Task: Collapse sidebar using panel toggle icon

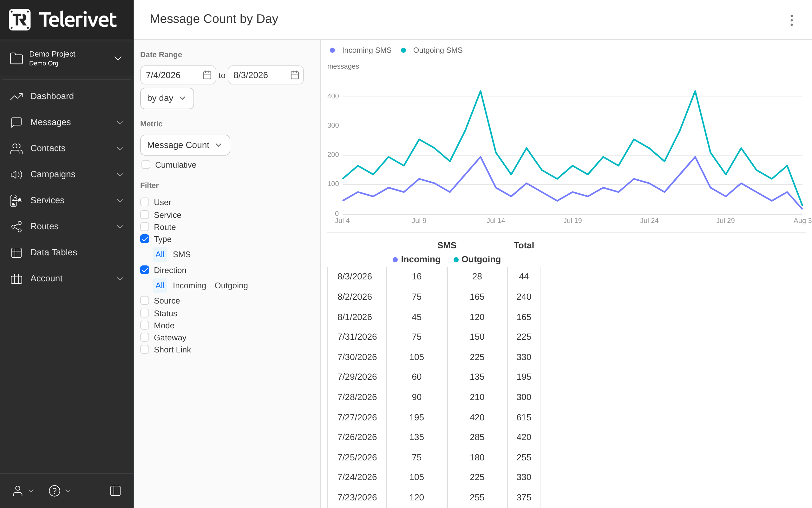Action: click(x=115, y=491)
